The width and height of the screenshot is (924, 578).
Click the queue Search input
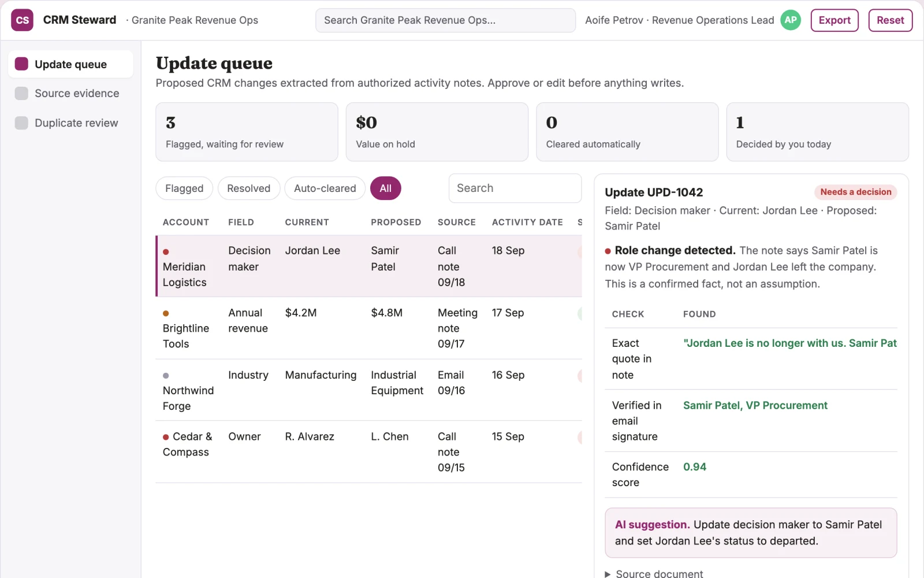click(515, 188)
